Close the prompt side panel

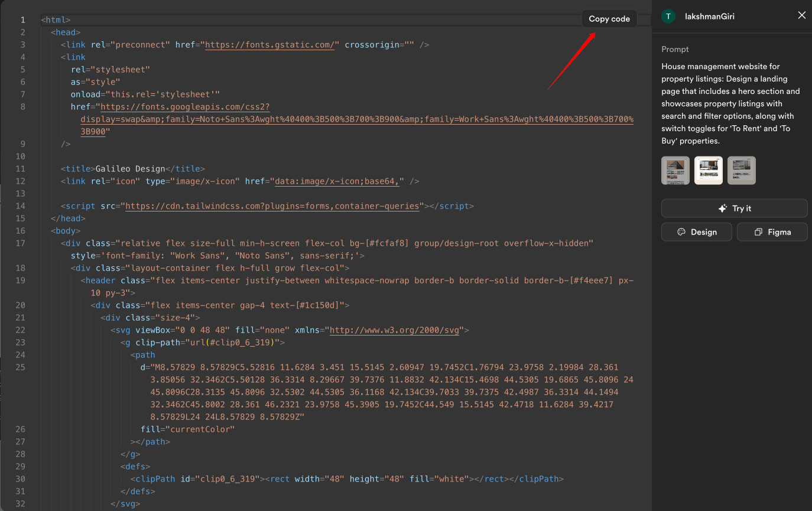(801, 15)
